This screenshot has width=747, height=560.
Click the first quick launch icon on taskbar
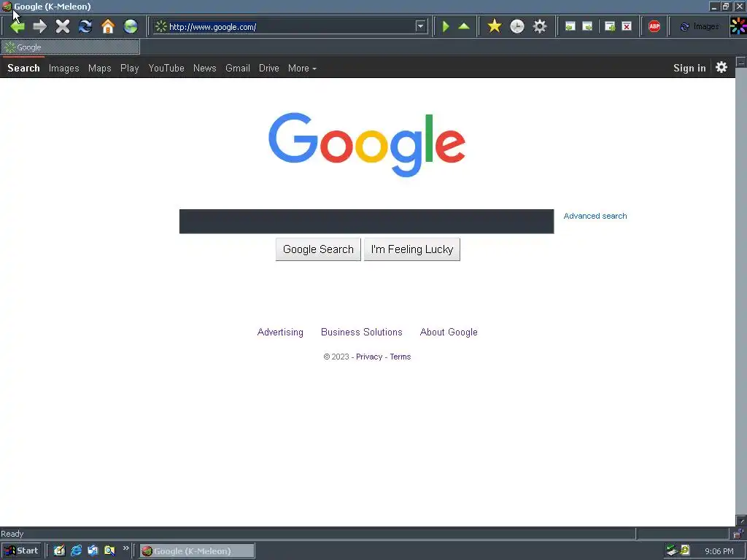pos(59,551)
